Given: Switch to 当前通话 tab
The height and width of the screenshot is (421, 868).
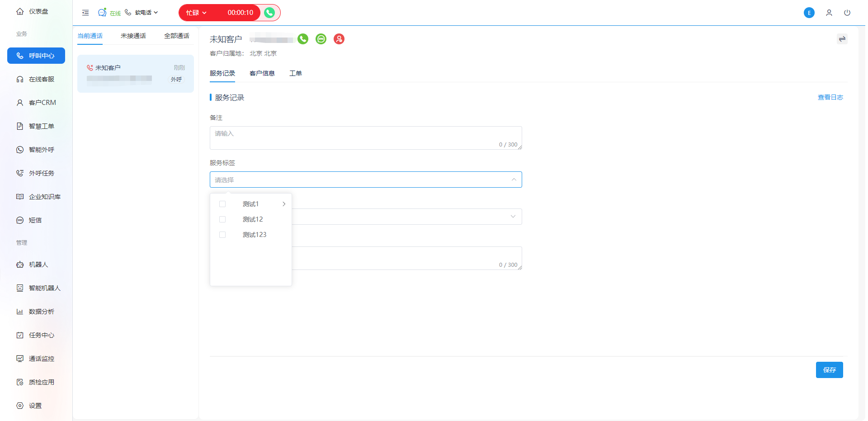Looking at the screenshot, I should [x=90, y=36].
